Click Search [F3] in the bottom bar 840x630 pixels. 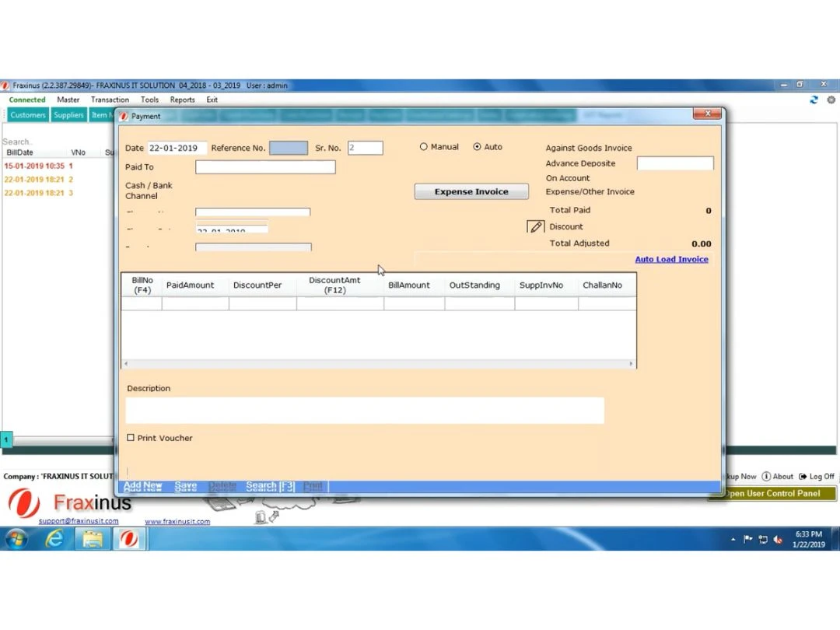point(270,486)
